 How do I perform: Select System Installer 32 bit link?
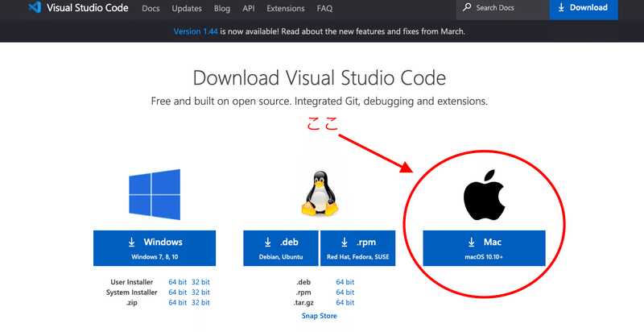pyautogui.click(x=200, y=293)
